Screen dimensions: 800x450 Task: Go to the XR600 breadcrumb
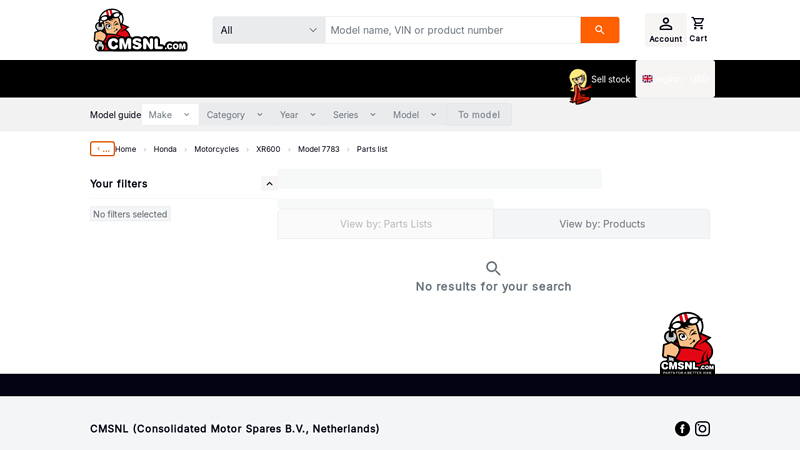[x=268, y=149]
